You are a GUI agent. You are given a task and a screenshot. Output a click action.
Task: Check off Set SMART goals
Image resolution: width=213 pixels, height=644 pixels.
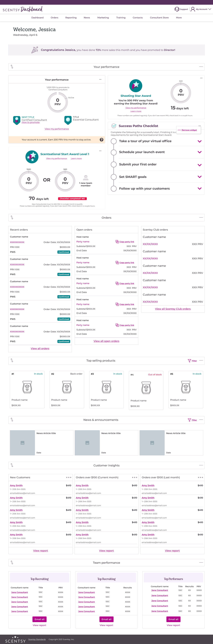(x=114, y=177)
